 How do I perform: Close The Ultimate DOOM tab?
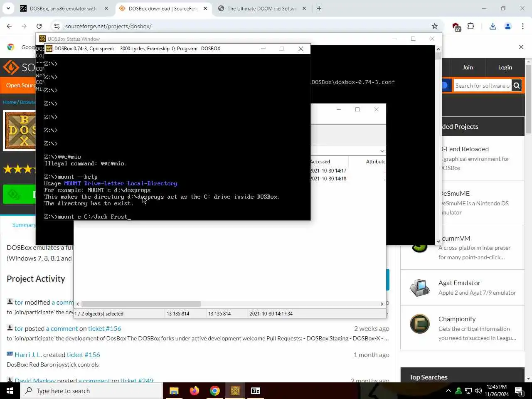click(304, 8)
